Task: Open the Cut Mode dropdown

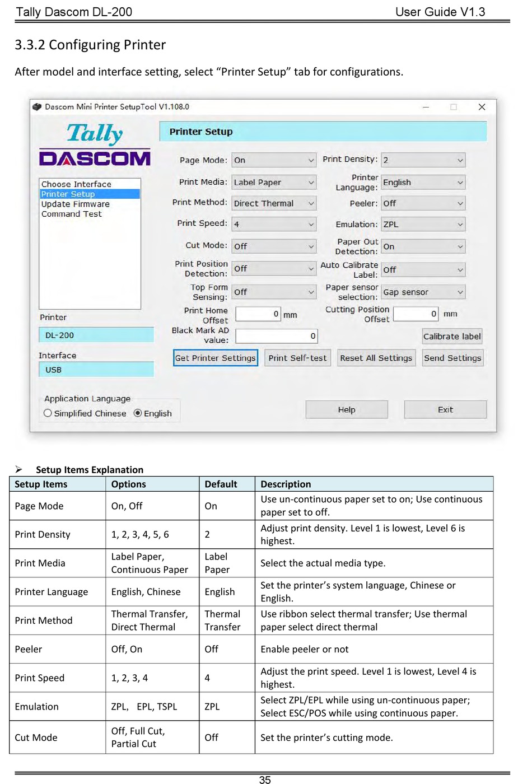Action: pos(274,246)
